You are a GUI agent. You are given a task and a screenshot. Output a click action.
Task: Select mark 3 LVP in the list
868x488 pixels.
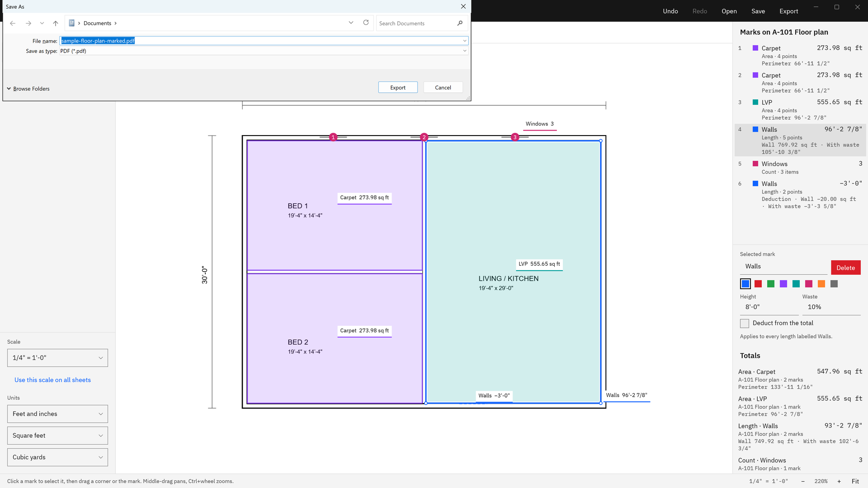click(x=800, y=110)
